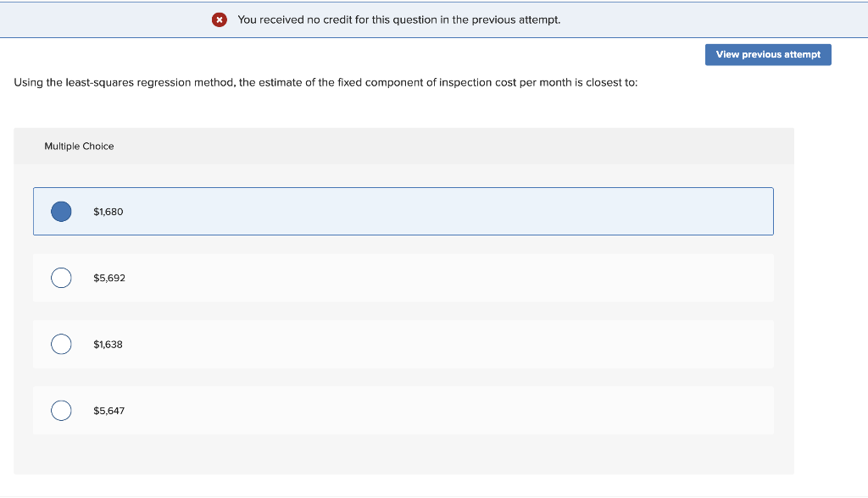
Task: Mark the $5,647 radio circle
Action: (61, 411)
